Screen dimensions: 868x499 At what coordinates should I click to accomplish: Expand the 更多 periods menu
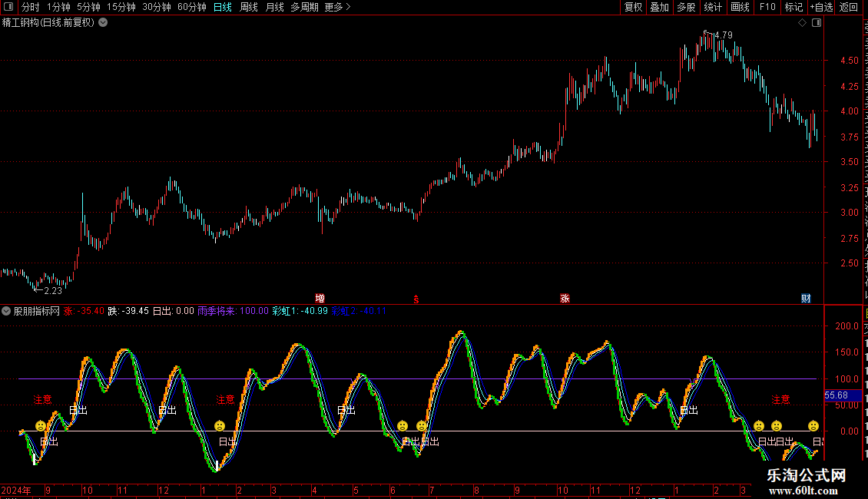(338, 7)
